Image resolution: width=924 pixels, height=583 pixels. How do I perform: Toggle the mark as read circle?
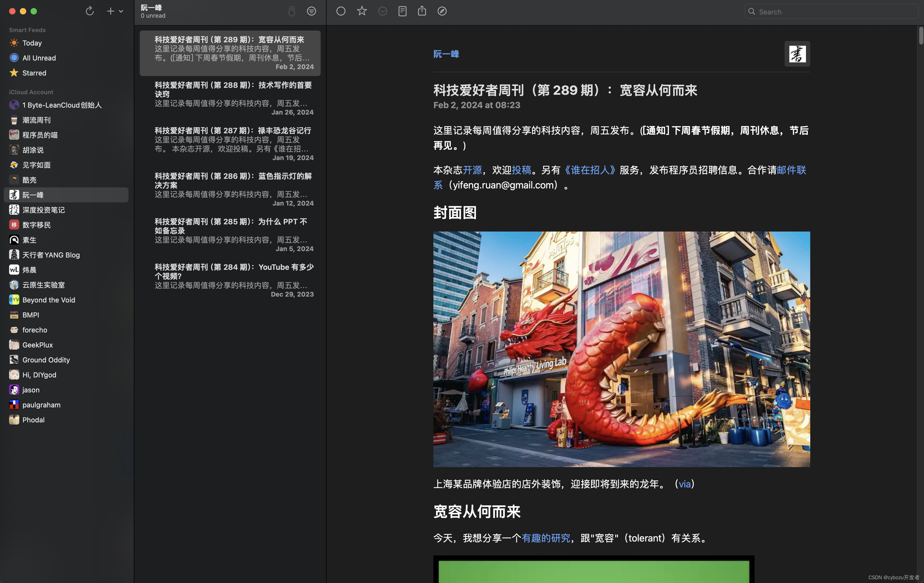[x=341, y=11]
